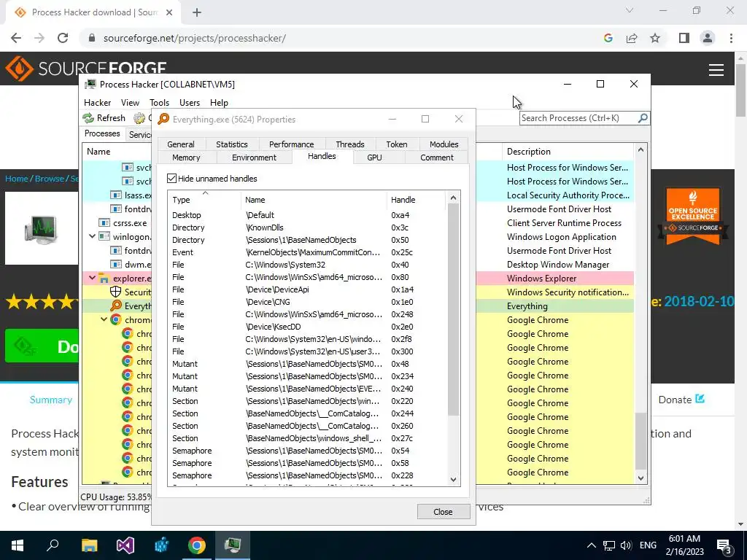Click the share page icon in address bar

(x=632, y=38)
